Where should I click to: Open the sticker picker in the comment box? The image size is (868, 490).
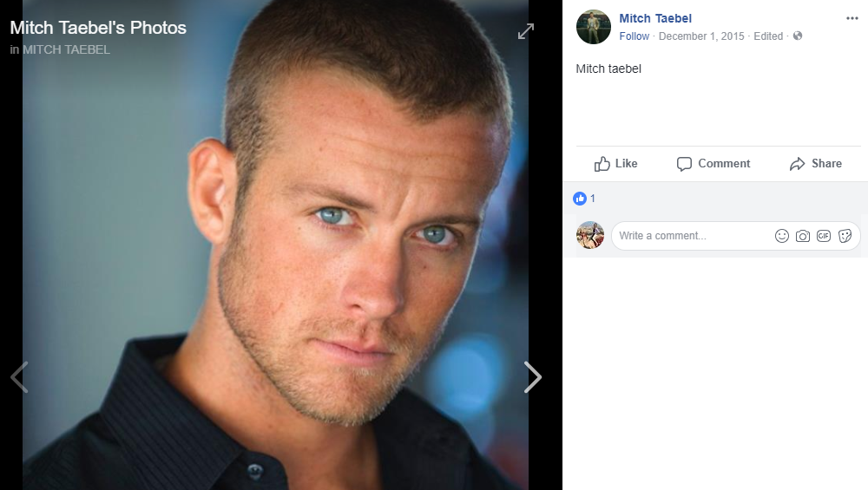pyautogui.click(x=845, y=236)
